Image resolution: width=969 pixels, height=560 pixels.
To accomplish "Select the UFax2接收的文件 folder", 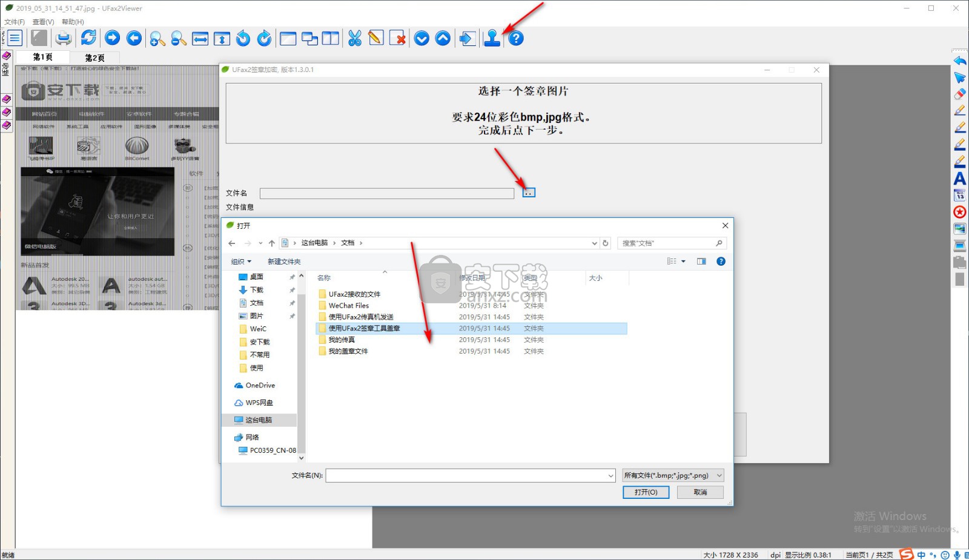I will click(354, 294).
